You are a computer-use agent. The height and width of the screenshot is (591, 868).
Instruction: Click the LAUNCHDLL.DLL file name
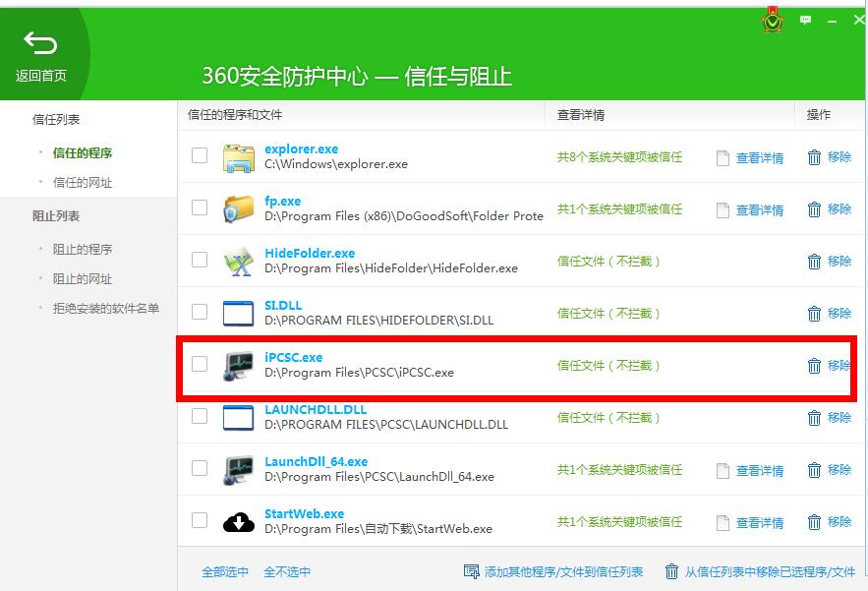[316, 409]
